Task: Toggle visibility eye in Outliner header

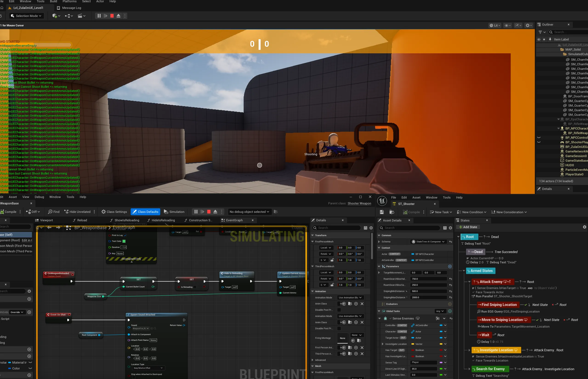Action: [x=539, y=39]
